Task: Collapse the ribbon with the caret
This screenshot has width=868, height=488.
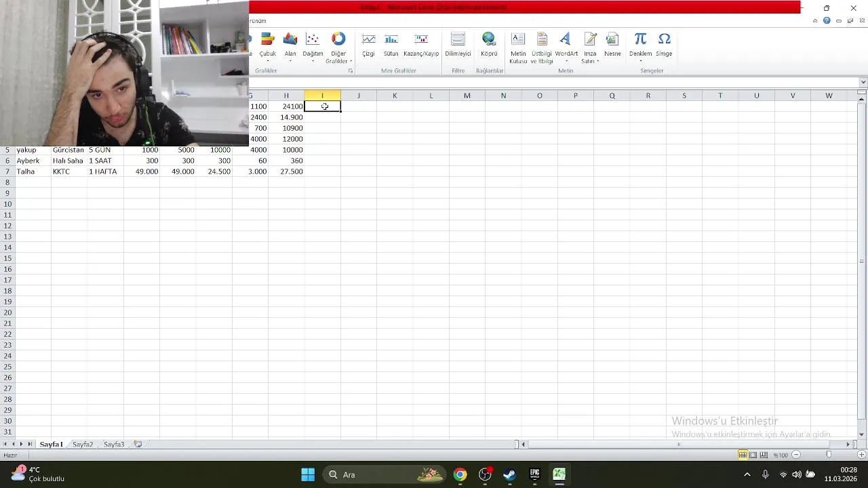Action: coord(815,21)
